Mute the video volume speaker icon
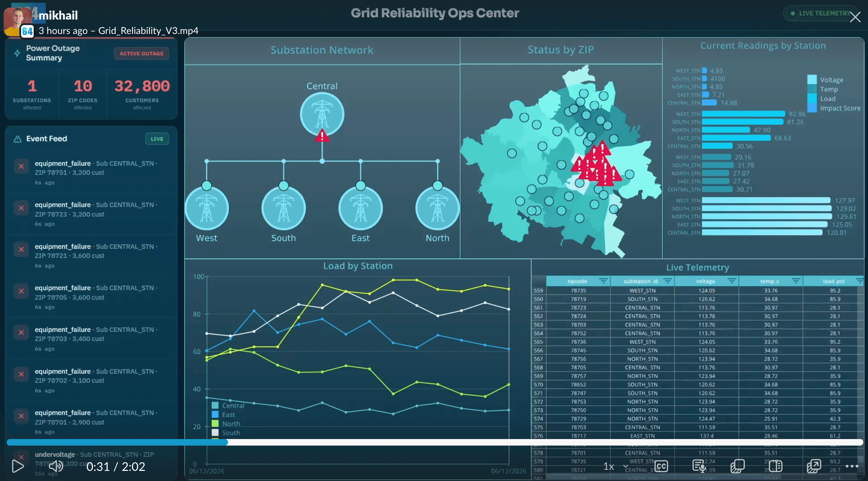The height and width of the screenshot is (481, 868). click(56, 466)
